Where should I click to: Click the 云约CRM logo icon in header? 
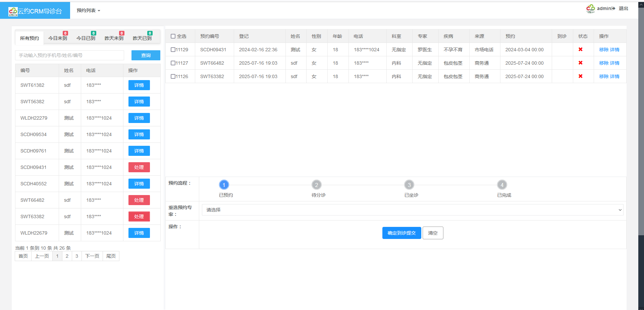13,11
